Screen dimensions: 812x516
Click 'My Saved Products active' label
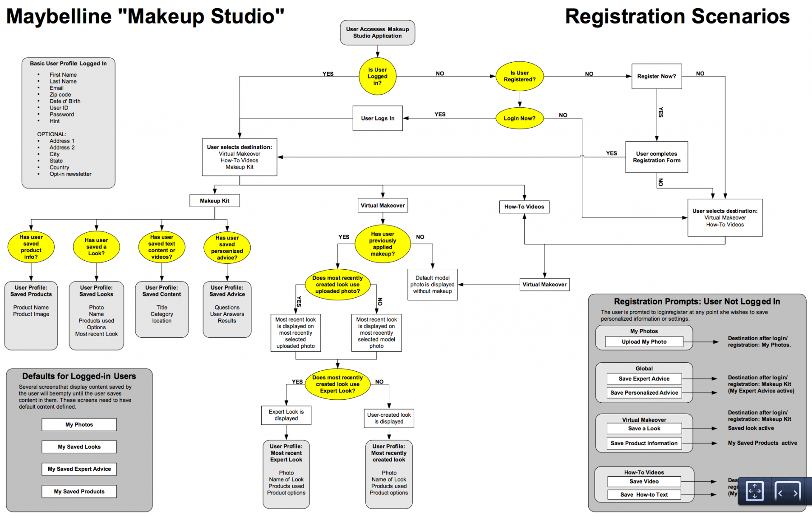click(x=762, y=443)
